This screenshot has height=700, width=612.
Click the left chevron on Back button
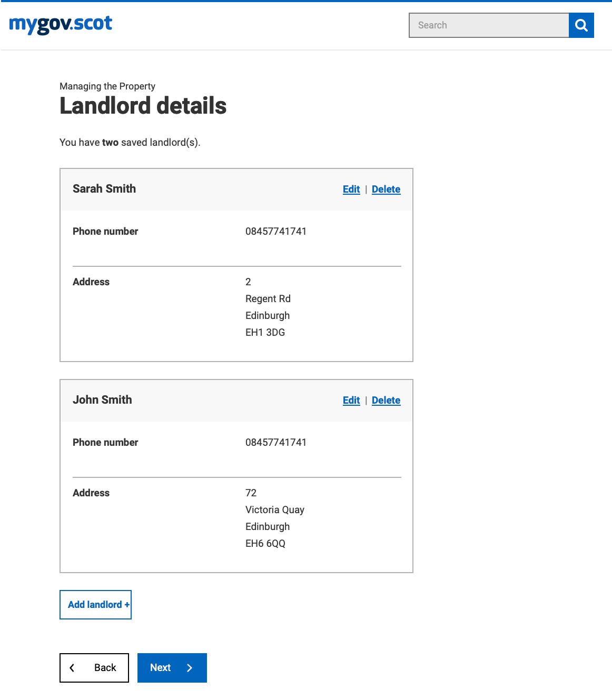click(72, 668)
